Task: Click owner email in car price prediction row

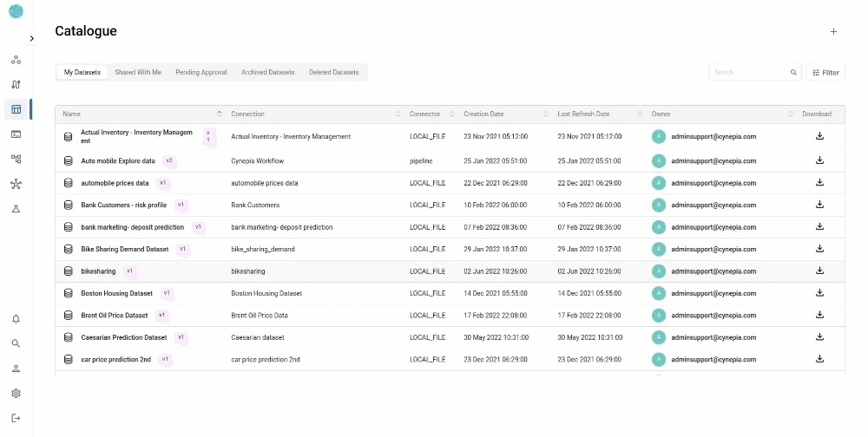Action: click(x=713, y=360)
